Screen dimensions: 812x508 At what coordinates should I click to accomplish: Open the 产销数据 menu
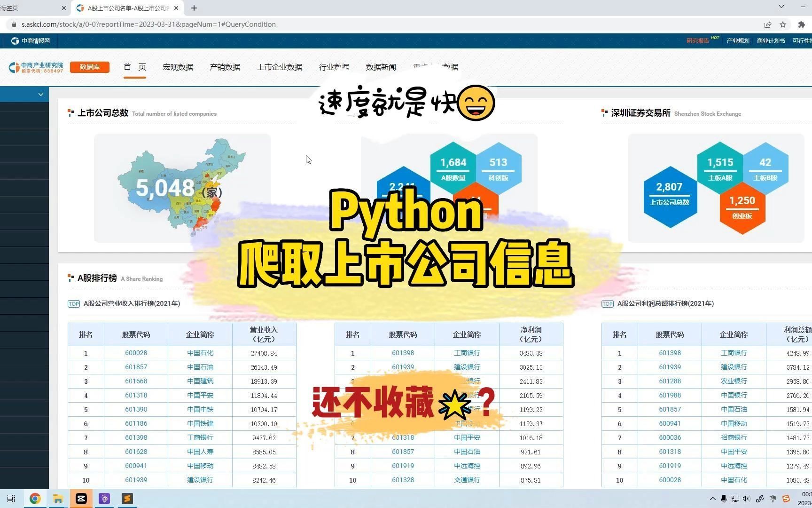point(225,67)
